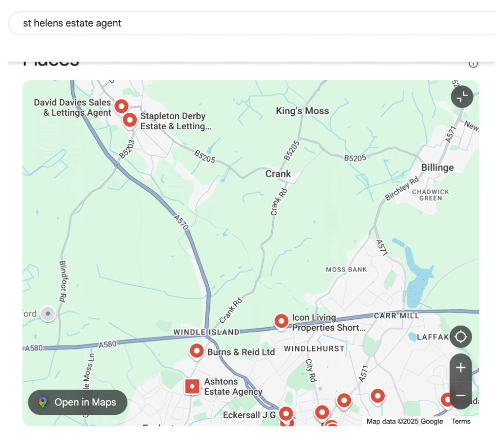This screenshot has width=504, height=438.
Task: Zoom in with the plus button
Action: point(461,368)
